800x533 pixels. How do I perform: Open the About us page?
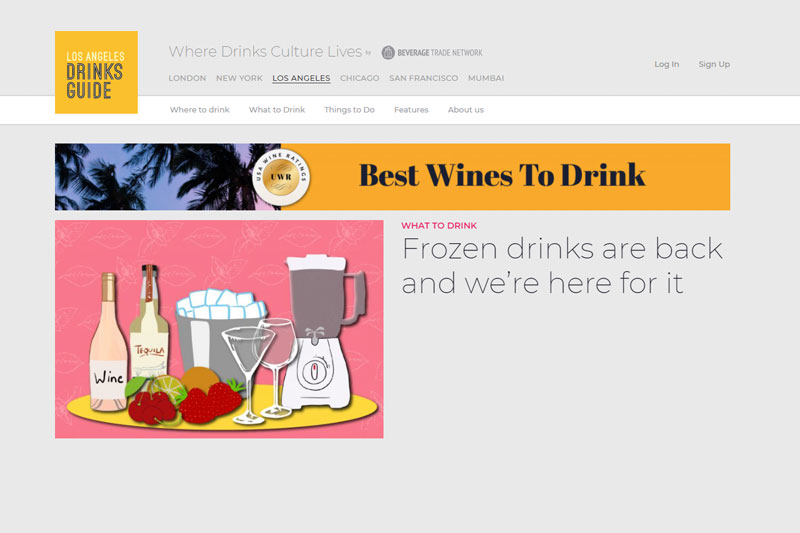(x=466, y=110)
